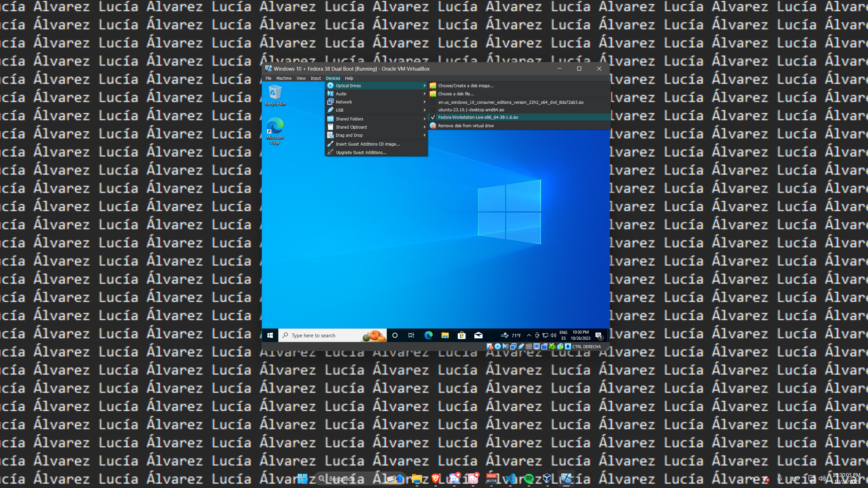Open the Machine menu
868x488 pixels.
pos(284,78)
